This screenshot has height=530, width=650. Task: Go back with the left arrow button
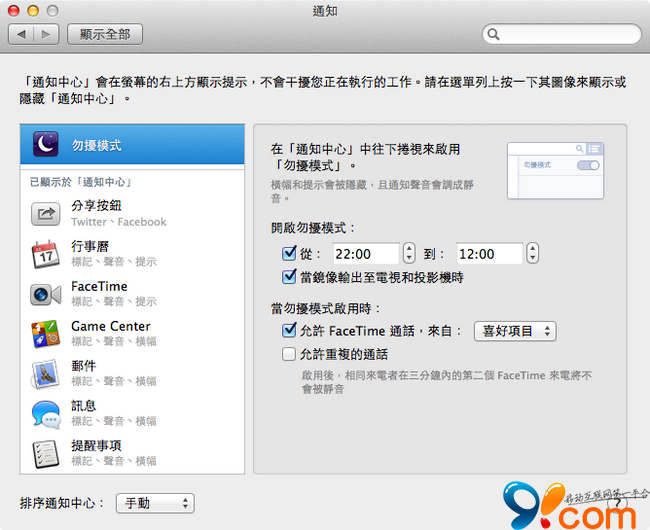(21, 34)
